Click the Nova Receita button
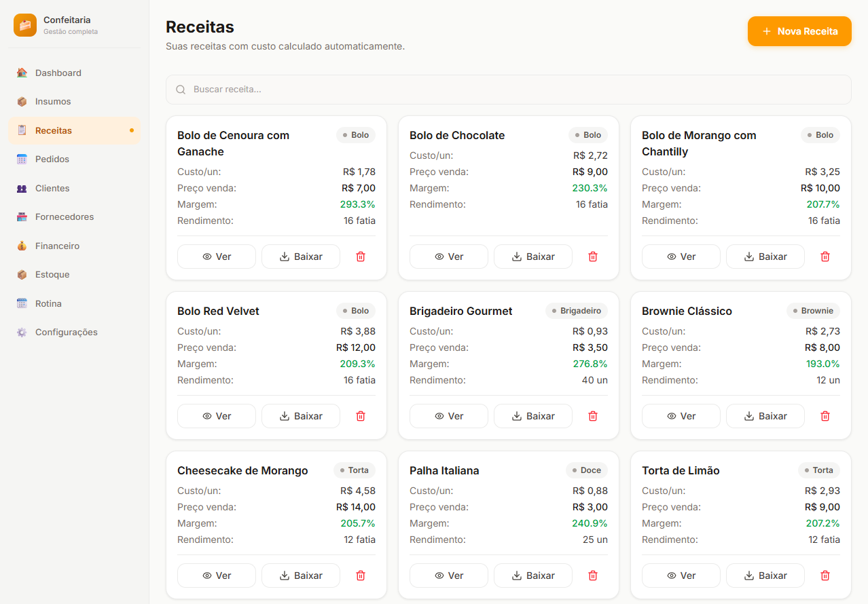 799,31
